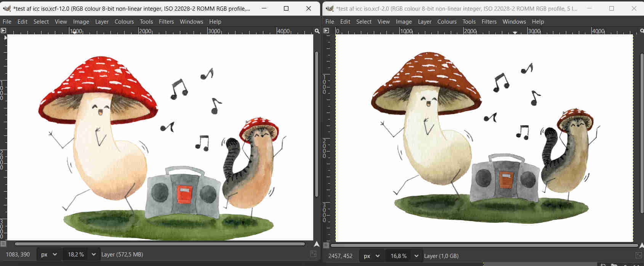Open the Colours menu in left window

(124, 22)
